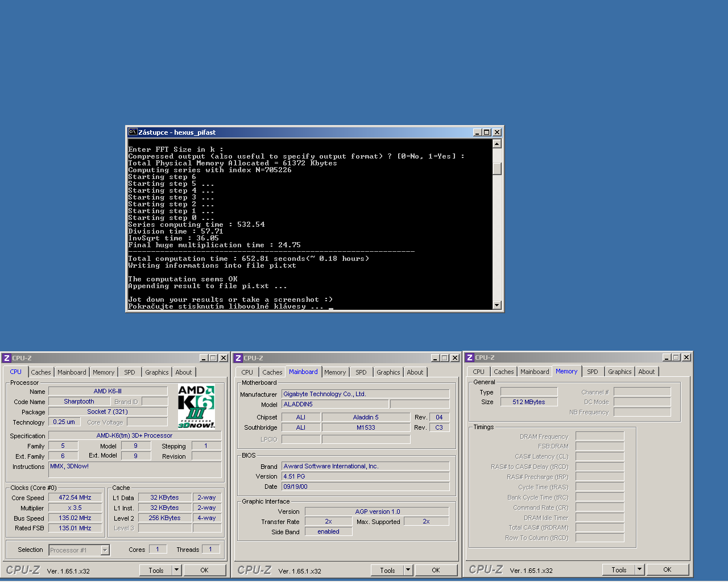
Task: Switch to Caches tab in right CPU-Z window
Action: pos(504,372)
